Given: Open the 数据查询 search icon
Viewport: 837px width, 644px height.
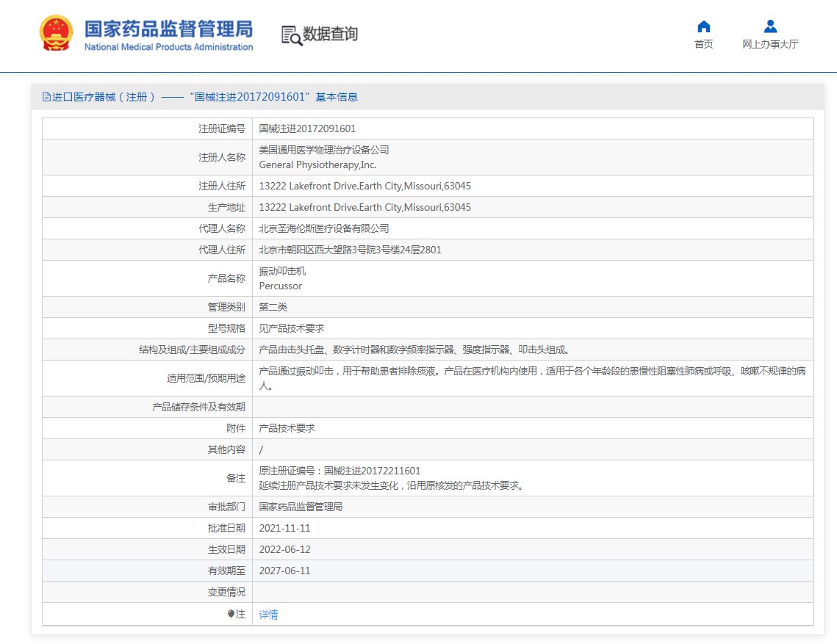Looking at the screenshot, I should click(x=292, y=35).
